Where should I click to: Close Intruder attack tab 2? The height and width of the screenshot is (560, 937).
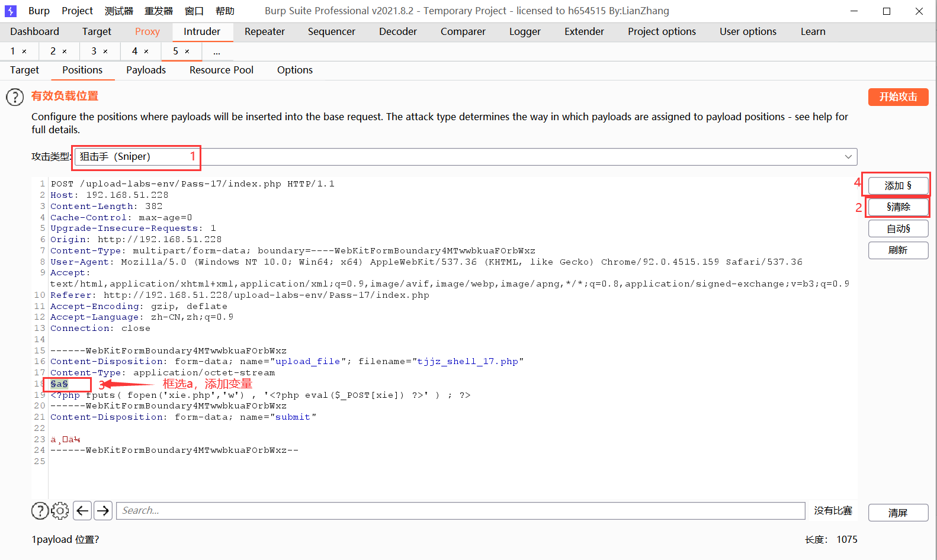click(65, 52)
